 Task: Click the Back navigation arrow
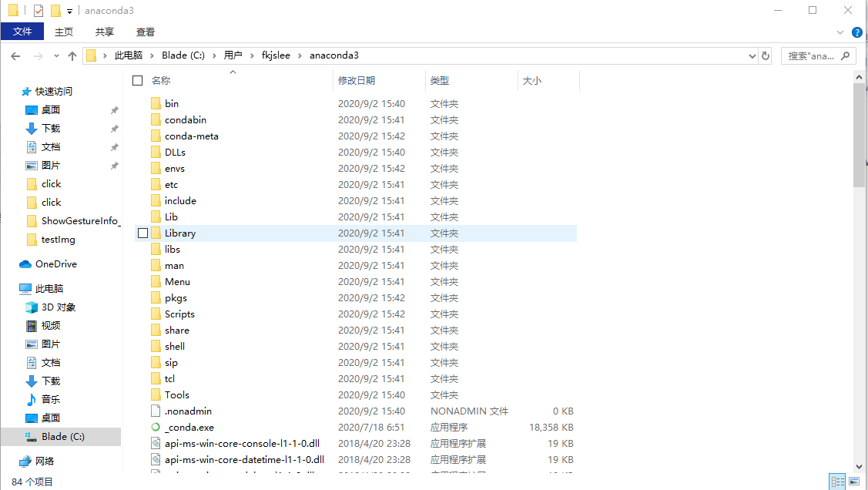click(15, 56)
